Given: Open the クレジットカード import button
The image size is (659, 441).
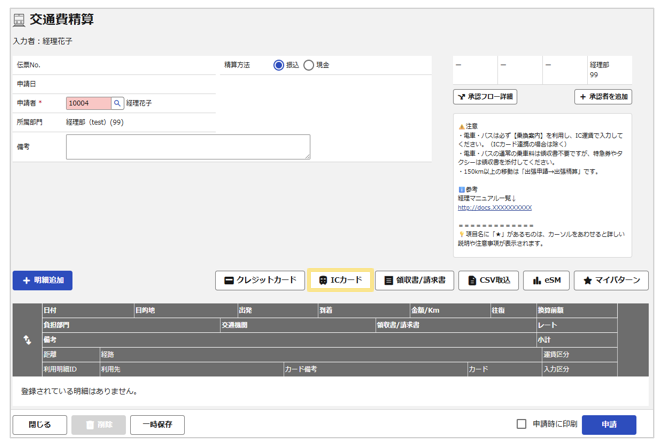Looking at the screenshot, I should [260, 280].
